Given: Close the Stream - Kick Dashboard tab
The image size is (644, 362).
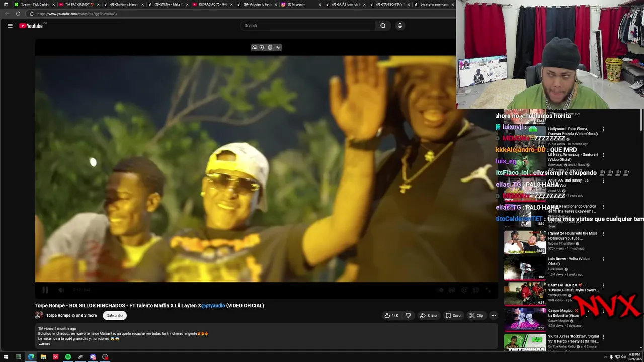Looking at the screenshot, I should point(54,4).
